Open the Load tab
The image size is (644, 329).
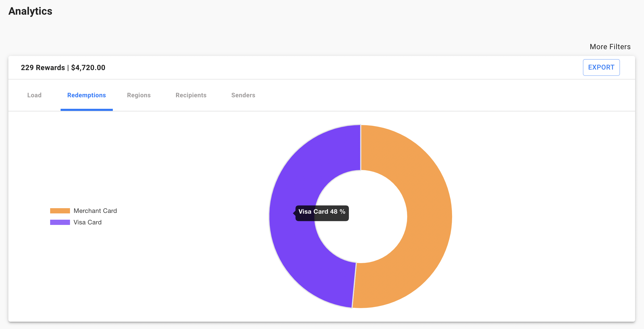click(x=34, y=95)
